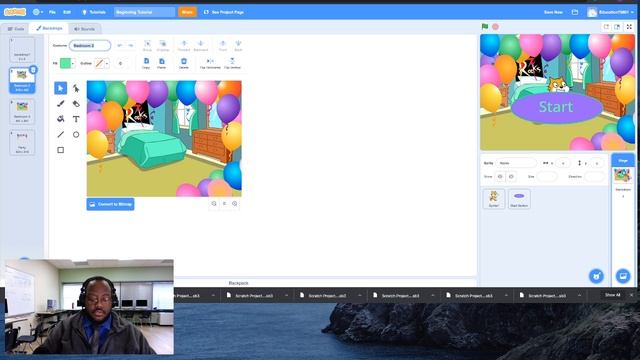This screenshot has width=640, height=360.
Task: Zoom out the paint canvas
Action: point(214,204)
